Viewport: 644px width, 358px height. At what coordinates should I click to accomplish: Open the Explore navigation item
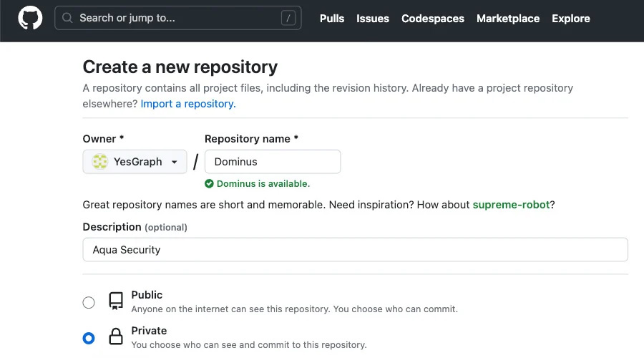tap(570, 19)
